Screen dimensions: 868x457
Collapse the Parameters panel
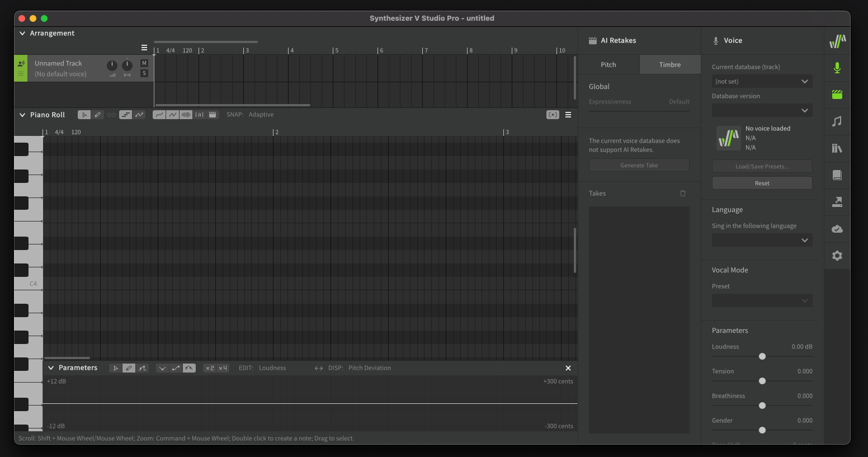click(x=51, y=368)
